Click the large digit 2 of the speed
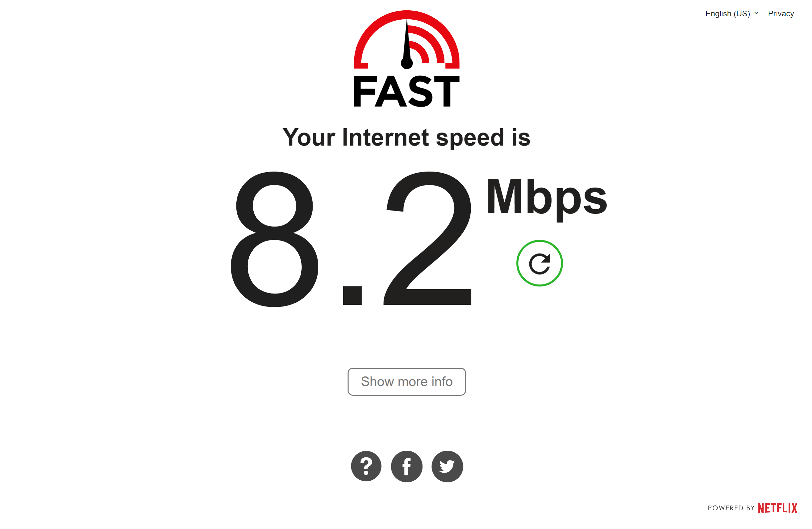Screen dimensions: 812x529 pyautogui.click(x=427, y=238)
